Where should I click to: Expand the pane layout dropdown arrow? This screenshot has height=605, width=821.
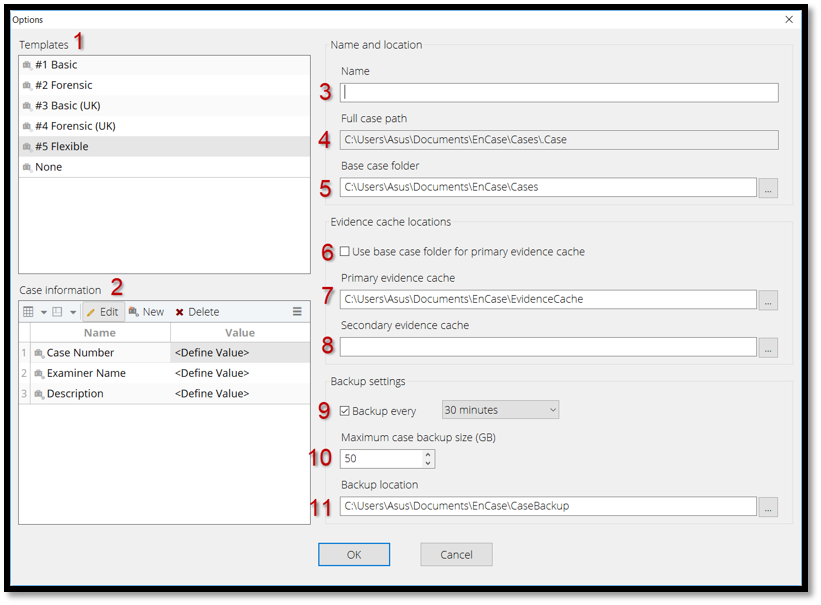click(73, 313)
